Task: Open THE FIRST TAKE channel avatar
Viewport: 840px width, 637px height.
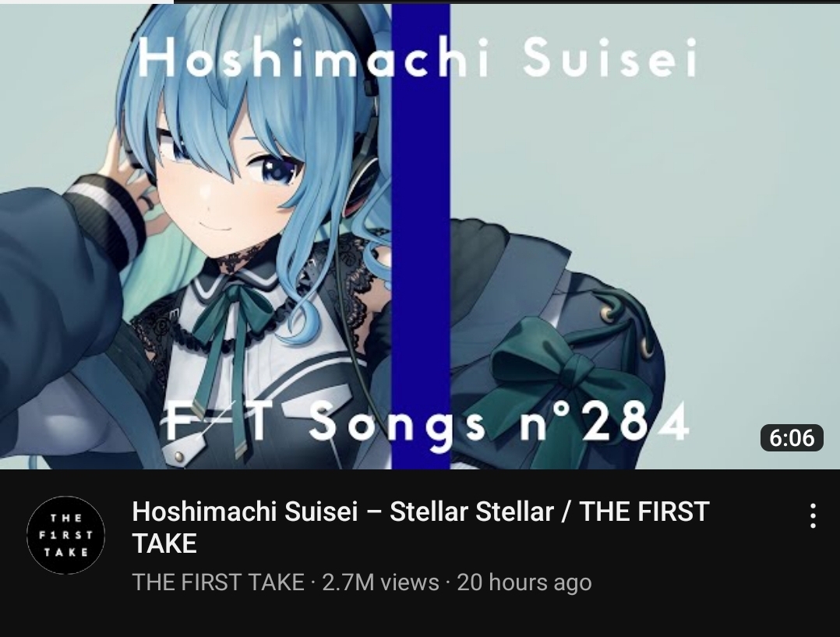Action: pyautogui.click(x=66, y=535)
